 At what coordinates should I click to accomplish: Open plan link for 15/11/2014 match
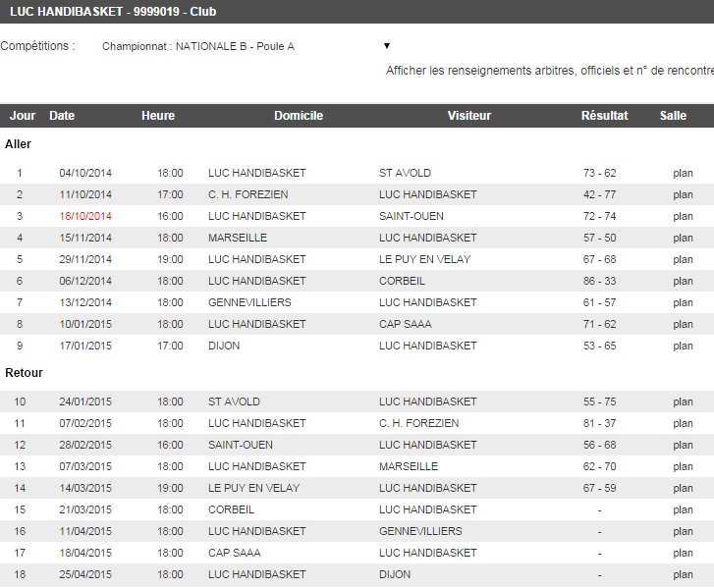point(683,238)
